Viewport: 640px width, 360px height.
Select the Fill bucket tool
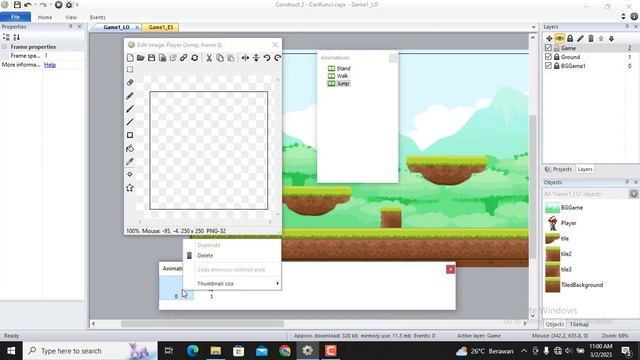click(x=130, y=148)
